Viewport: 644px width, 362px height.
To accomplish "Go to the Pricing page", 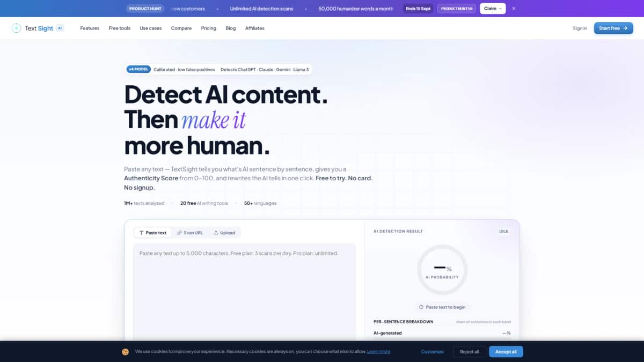I will click(209, 28).
